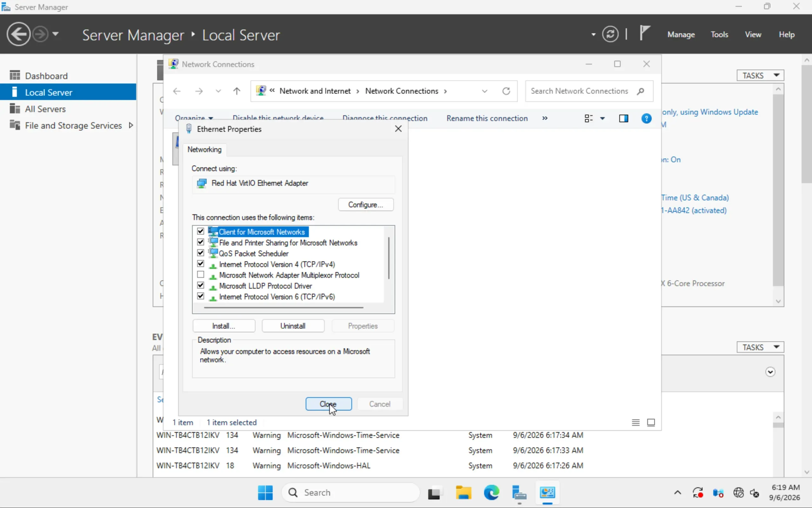Screen dimensions: 812x508
Task: Open the Help menu
Action: tap(787, 35)
